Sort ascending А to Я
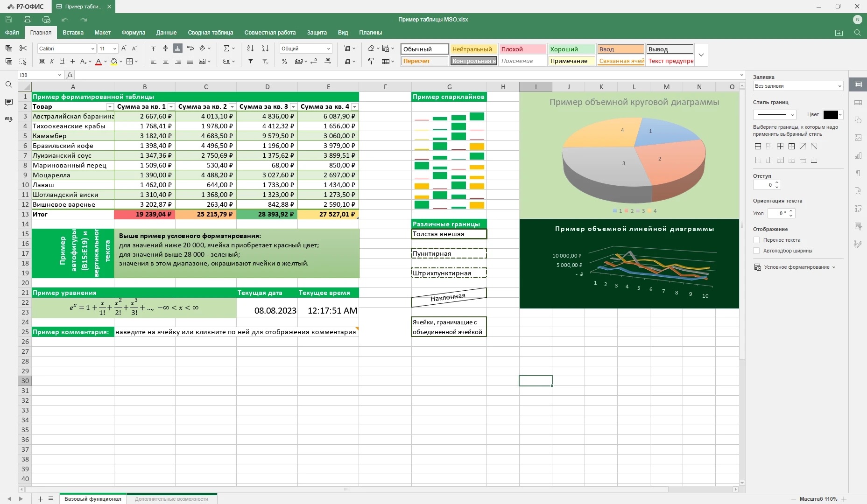The image size is (867, 504). pos(250,48)
